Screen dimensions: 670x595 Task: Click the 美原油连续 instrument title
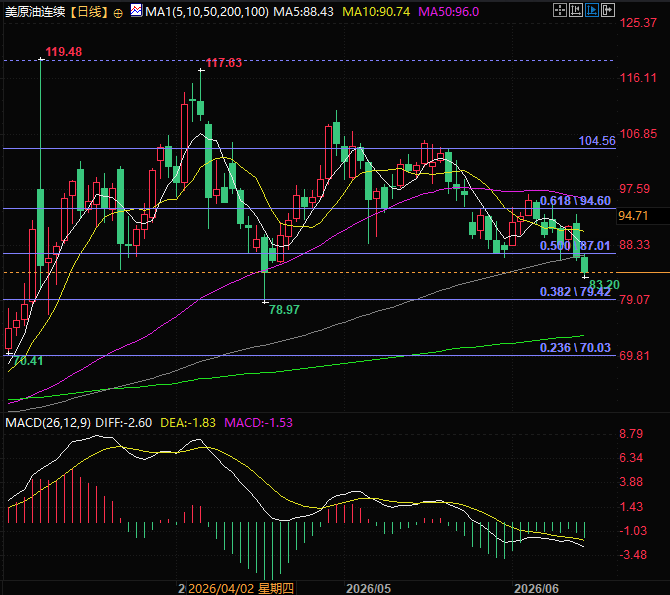coord(35,12)
